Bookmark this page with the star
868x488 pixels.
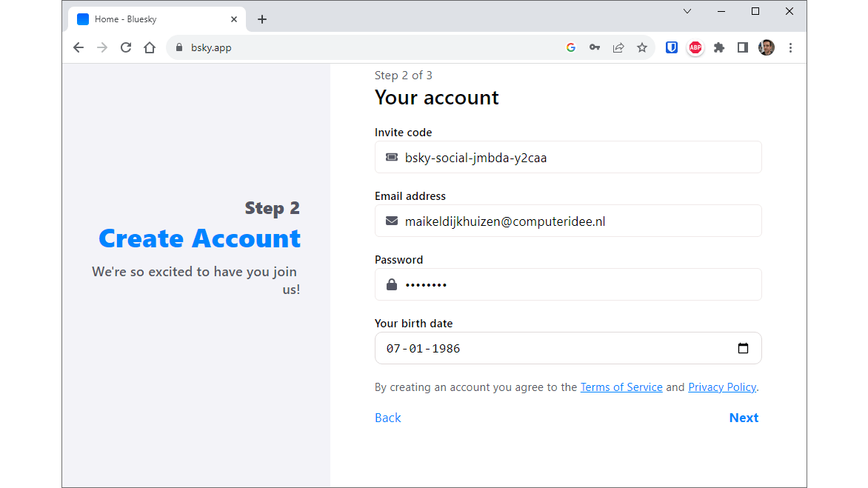pyautogui.click(x=642, y=47)
